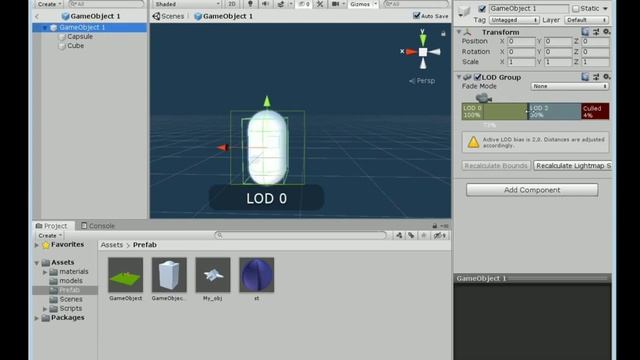Open Fade Mode dropdown None
640x360 pixels.
[x=570, y=86]
